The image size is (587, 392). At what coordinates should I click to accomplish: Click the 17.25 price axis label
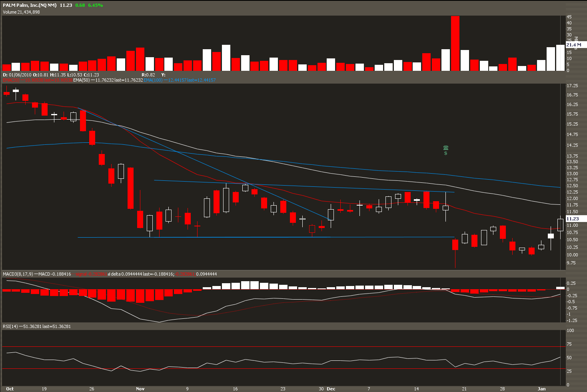(x=572, y=86)
